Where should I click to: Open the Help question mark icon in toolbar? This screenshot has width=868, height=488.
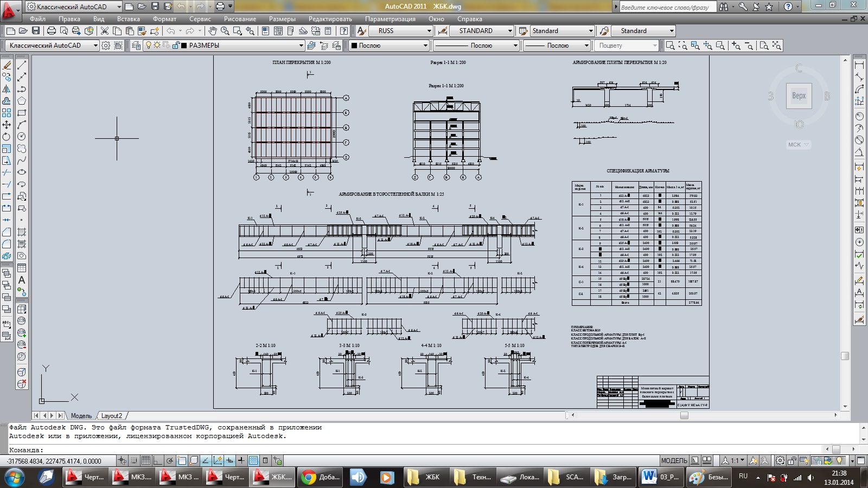343,31
